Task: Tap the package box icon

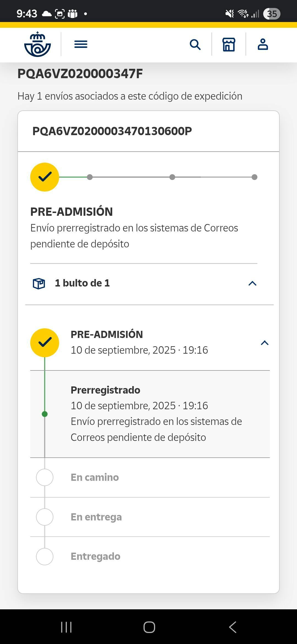Action: pos(39,283)
